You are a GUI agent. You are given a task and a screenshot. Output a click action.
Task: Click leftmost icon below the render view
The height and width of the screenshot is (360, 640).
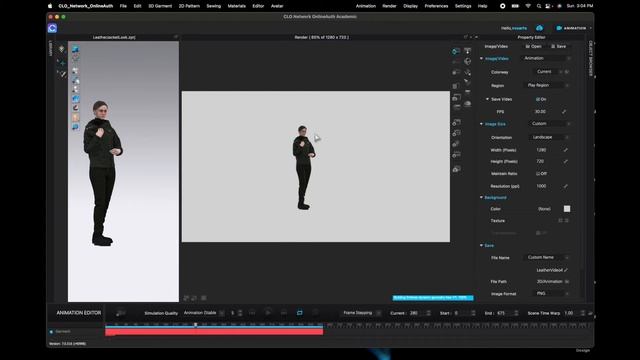tap(186, 298)
